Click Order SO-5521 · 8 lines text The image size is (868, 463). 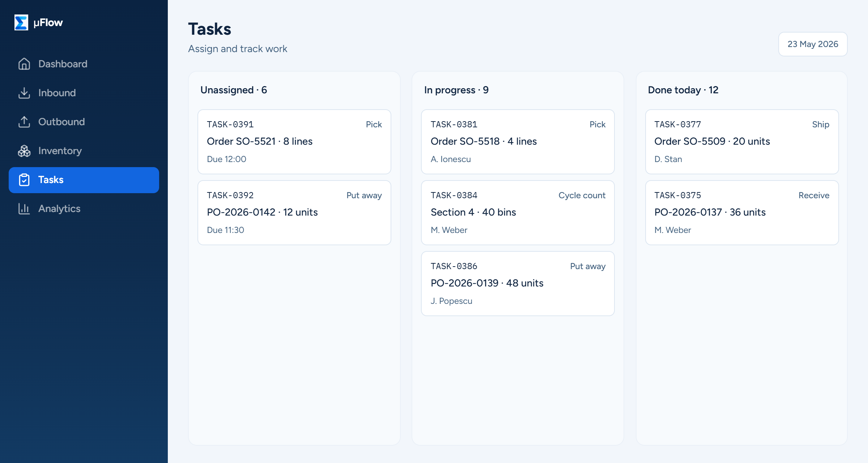click(x=260, y=141)
